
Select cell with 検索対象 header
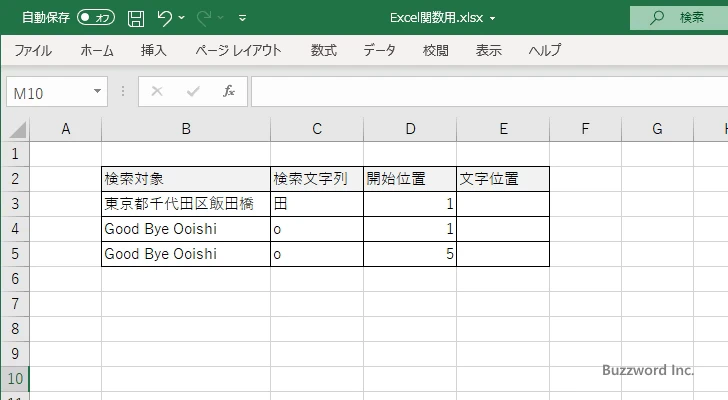[x=186, y=179]
